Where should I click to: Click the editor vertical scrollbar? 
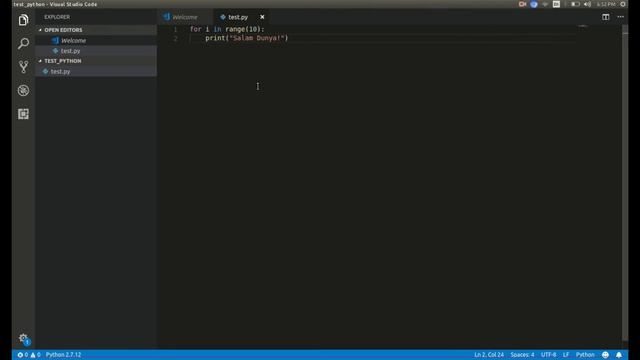pos(625,184)
